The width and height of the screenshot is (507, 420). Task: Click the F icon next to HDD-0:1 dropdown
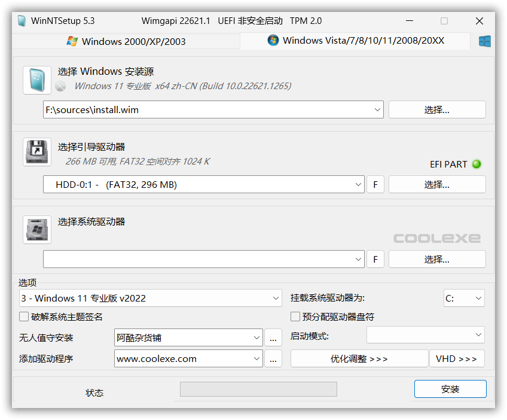point(375,184)
